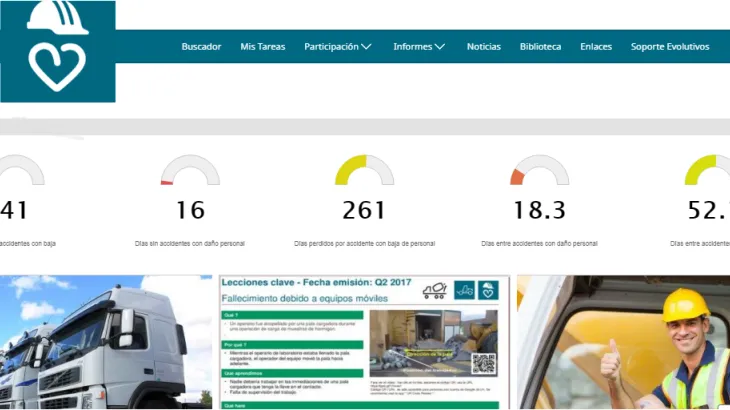The height and width of the screenshot is (410, 730).
Task: Click the 'Lecciones clave - Fecha emisión: Q2 2017' title
Action: point(316,282)
